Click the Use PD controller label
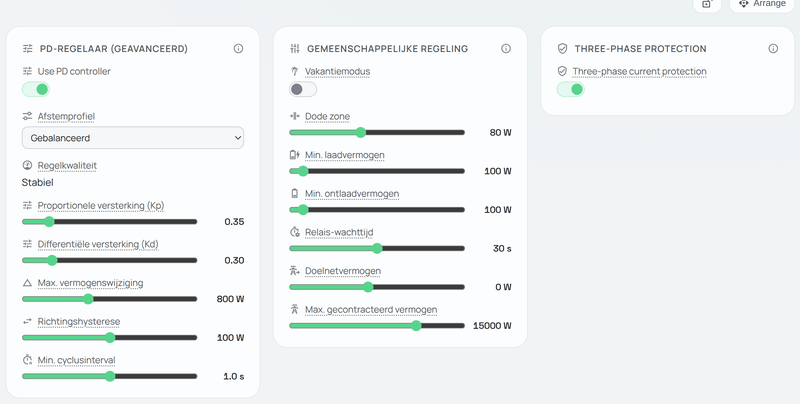Screen dimensions: 800x404 coord(74,71)
